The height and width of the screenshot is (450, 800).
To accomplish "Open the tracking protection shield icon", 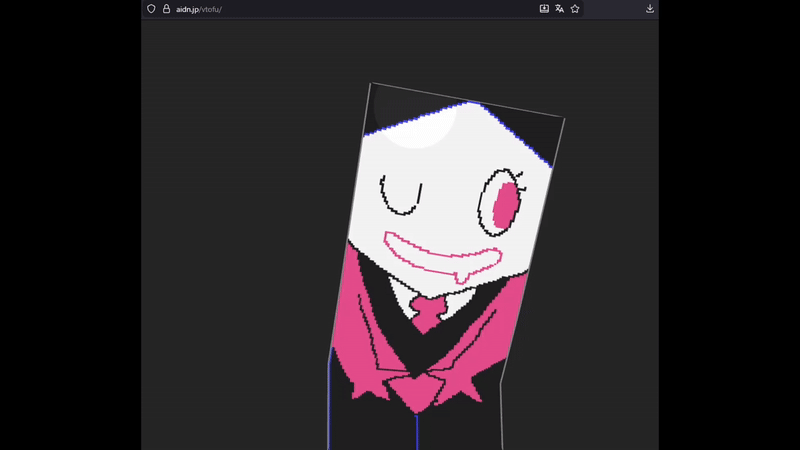I will point(151,9).
